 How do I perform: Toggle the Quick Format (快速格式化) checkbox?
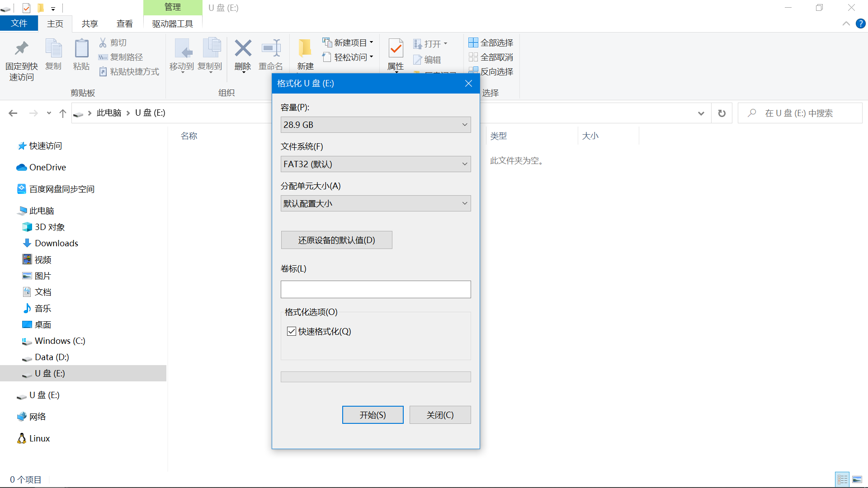click(x=292, y=331)
